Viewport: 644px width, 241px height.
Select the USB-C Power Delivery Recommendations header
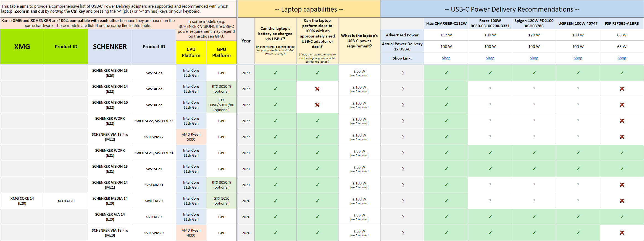512,9
